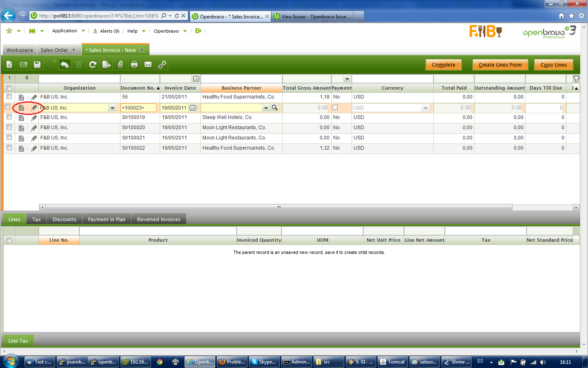Viewport: 588px width, 368px height.
Task: Open the attachments paperclip tool
Action: click(x=120, y=65)
